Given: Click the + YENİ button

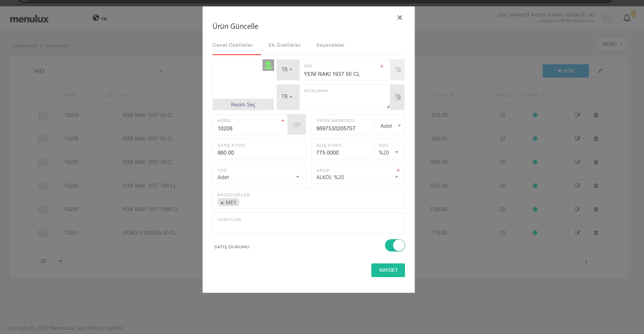Looking at the screenshot, I should click(x=566, y=71).
